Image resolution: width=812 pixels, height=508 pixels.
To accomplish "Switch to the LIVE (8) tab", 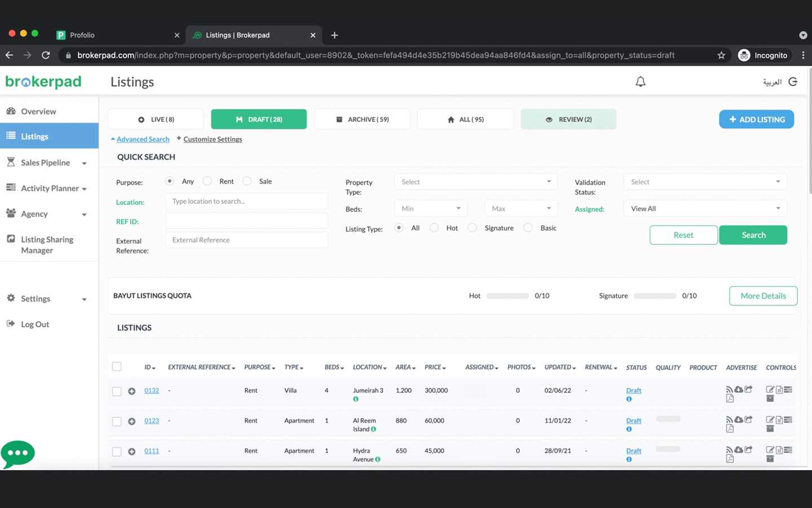I will coord(156,120).
